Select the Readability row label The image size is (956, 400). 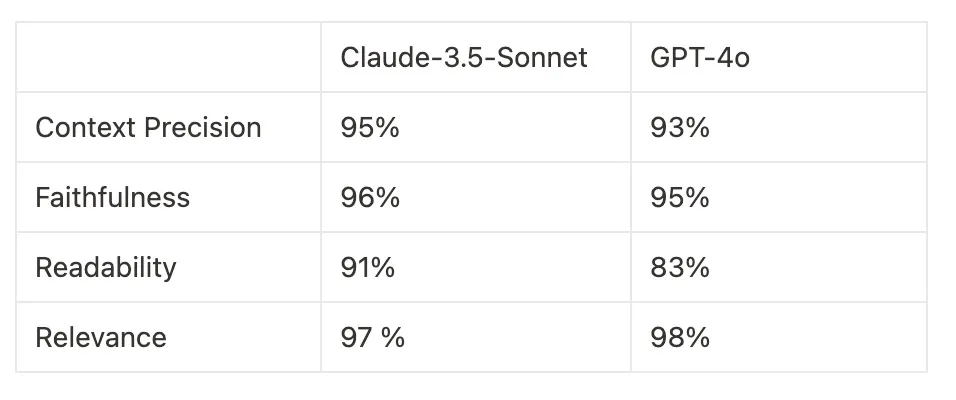(105, 268)
